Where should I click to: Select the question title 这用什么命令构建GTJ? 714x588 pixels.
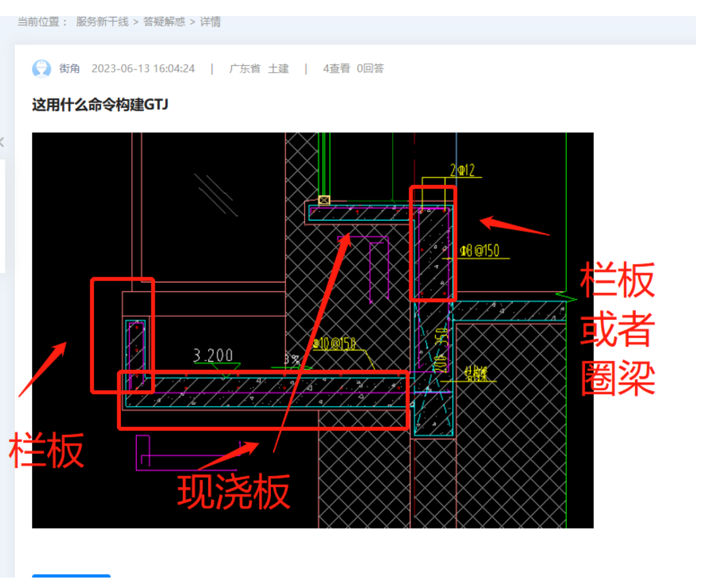click(100, 105)
